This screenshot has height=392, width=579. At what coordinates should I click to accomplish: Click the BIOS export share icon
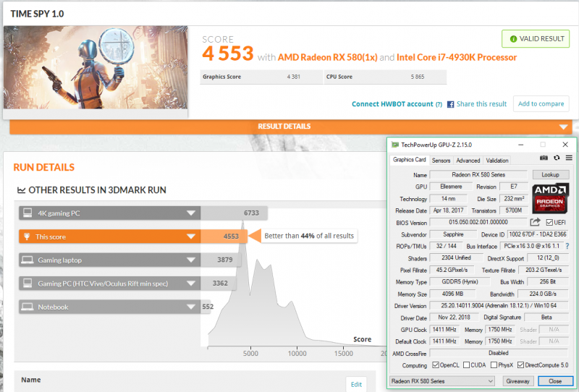(x=536, y=222)
